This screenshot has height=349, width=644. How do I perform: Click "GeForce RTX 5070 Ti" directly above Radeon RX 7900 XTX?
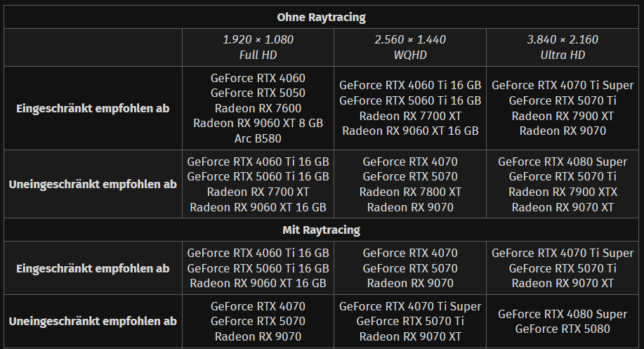(x=563, y=176)
